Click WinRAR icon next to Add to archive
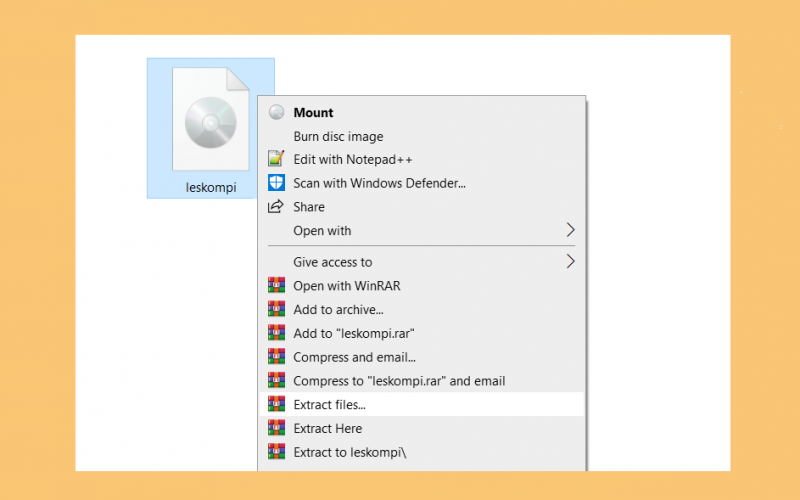 (276, 309)
